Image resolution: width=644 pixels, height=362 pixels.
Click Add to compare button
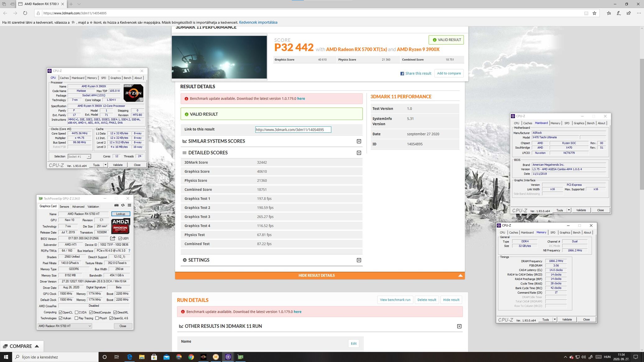(x=449, y=73)
